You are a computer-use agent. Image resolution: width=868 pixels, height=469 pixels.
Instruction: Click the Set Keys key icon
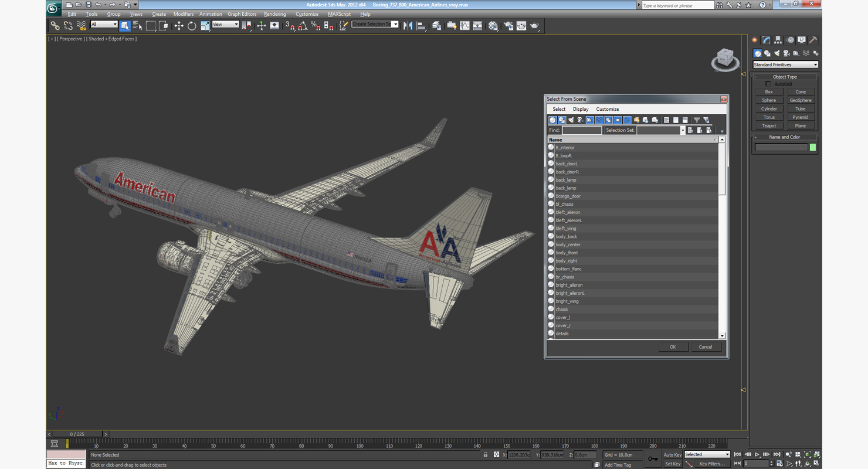pyautogui.click(x=653, y=458)
